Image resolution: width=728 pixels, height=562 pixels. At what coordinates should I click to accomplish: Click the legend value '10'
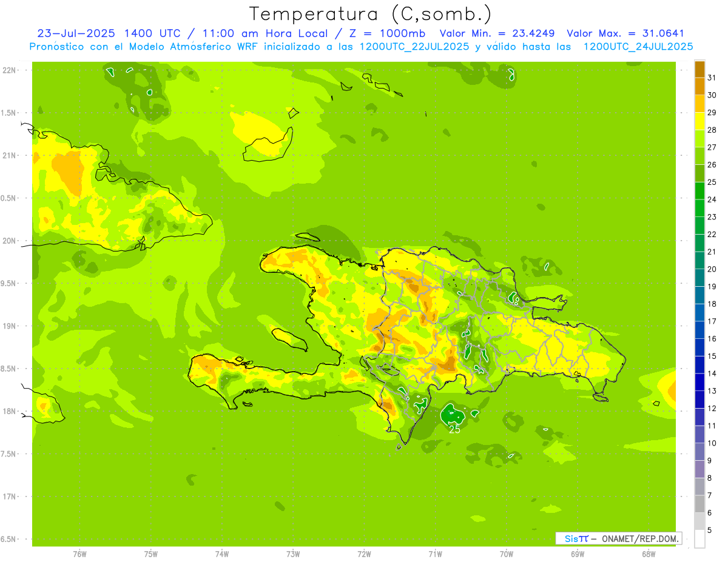point(712,443)
